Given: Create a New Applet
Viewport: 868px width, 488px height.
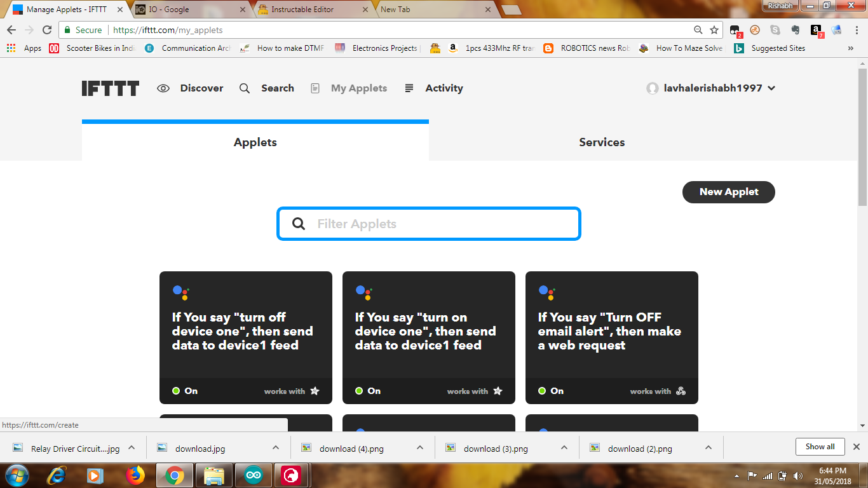Looking at the screenshot, I should pos(729,192).
